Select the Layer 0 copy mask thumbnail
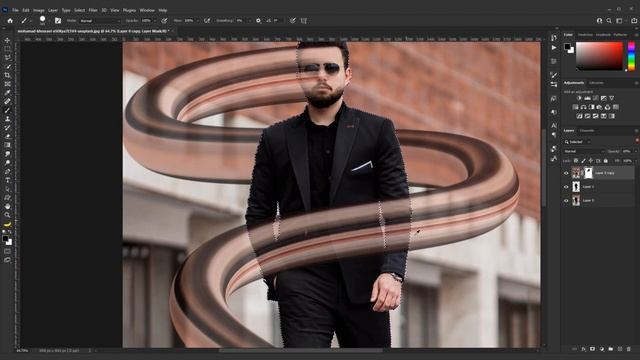Screen dimensions: 640x360 click(x=588, y=173)
